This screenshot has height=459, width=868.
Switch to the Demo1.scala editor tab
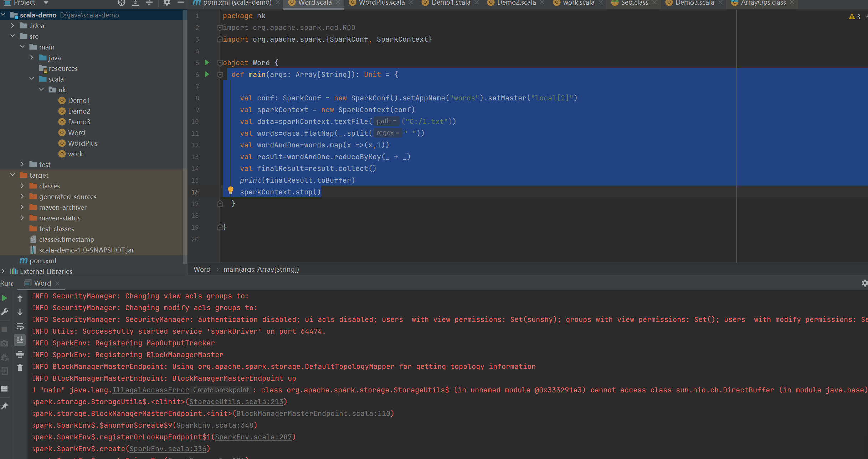[451, 3]
